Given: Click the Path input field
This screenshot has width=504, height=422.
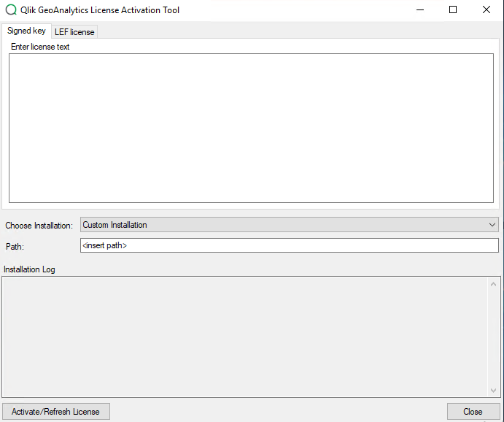Looking at the screenshot, I should click(290, 245).
